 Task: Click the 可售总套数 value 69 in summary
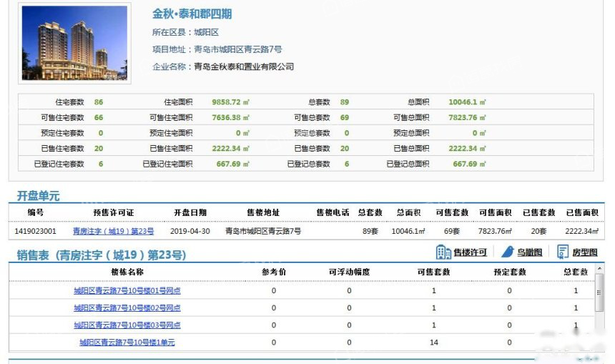(345, 118)
